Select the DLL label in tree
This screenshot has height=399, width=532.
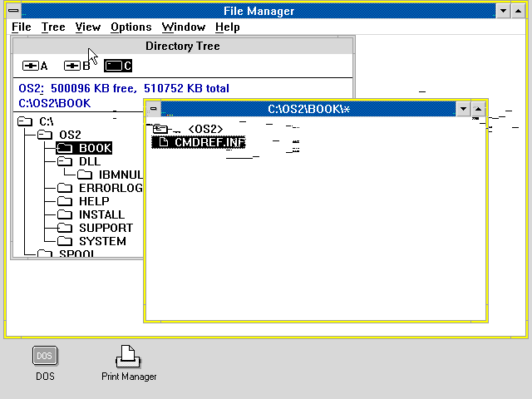[x=90, y=161]
